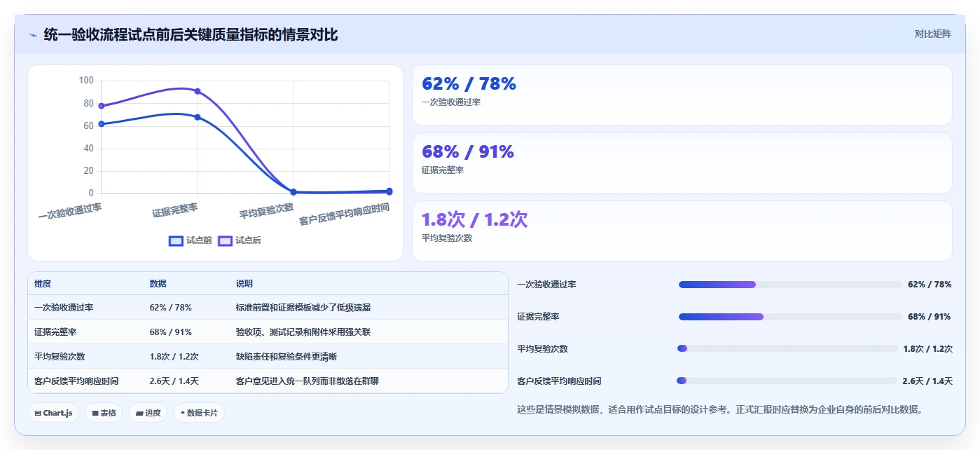Click the 证据完整率 label in the progress list
The height and width of the screenshot is (450, 980).
538,317
